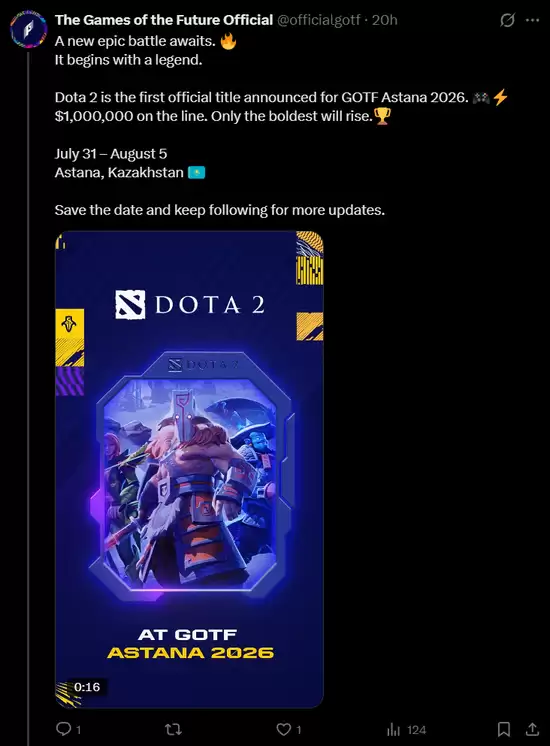This screenshot has width=550, height=746.
Task: Bookmark this Dota 2 announcement post
Action: pos(504,729)
